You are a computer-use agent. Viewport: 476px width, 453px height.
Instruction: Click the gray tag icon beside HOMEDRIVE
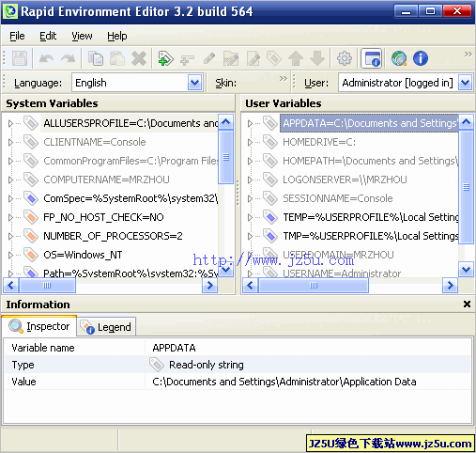(270, 142)
